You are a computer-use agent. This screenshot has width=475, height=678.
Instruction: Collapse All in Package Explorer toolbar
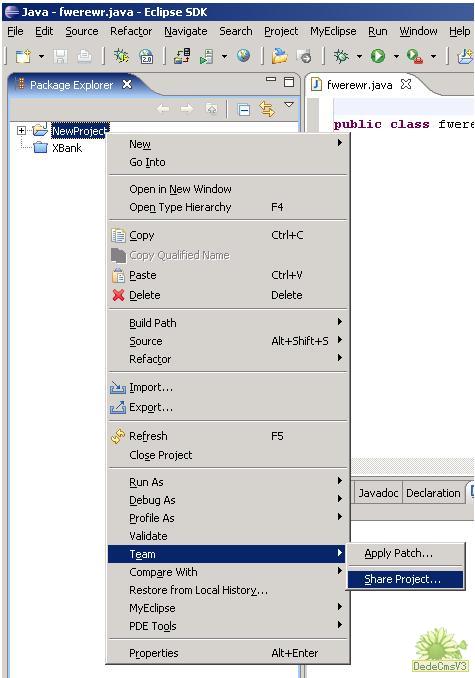[x=244, y=110]
